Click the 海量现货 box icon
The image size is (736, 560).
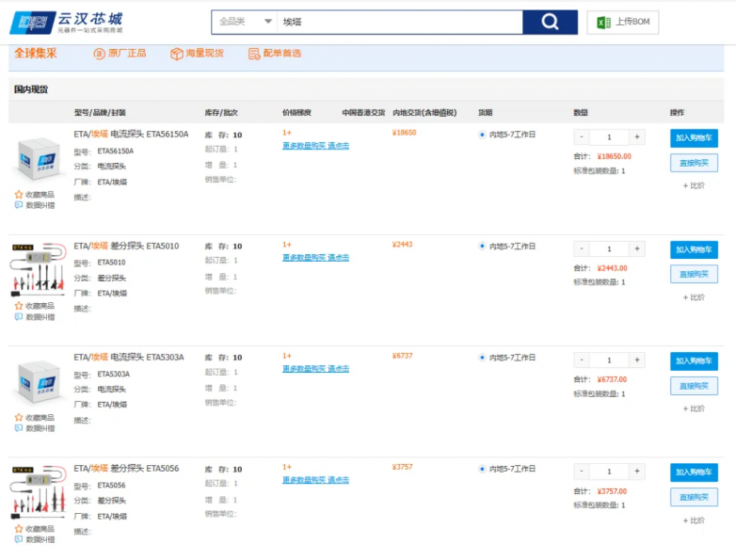177,54
